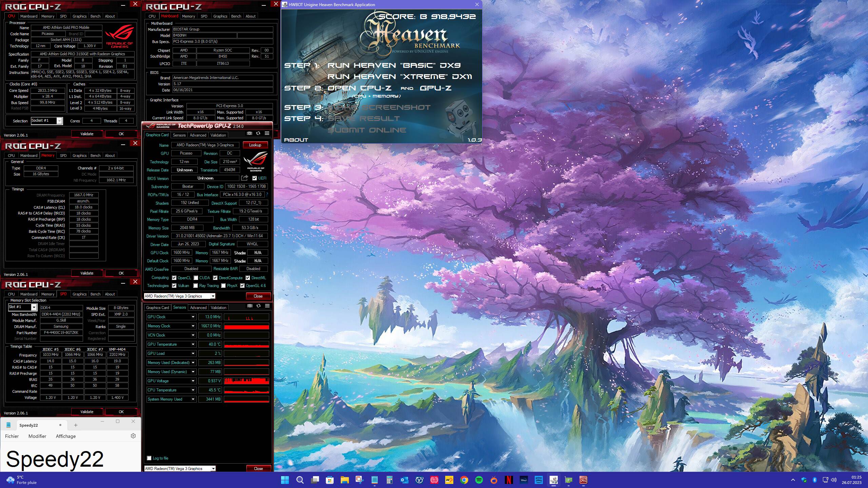Open taskbar Search
This screenshot has height=488, width=868.
300,480
